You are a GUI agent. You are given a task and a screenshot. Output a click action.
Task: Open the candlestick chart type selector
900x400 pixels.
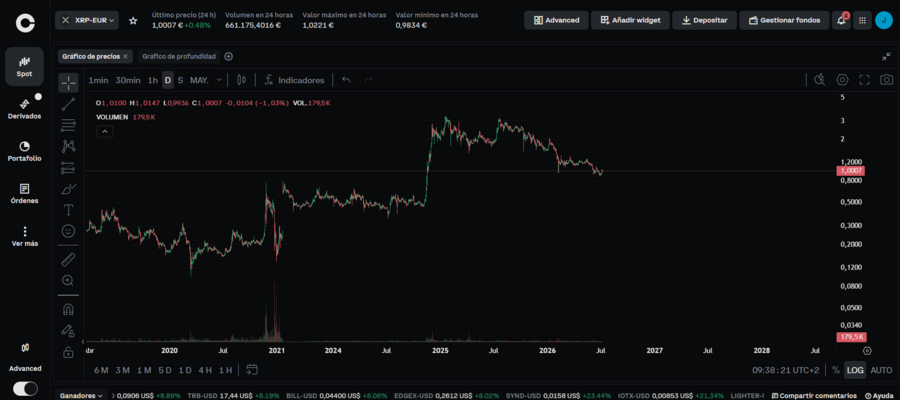click(241, 80)
